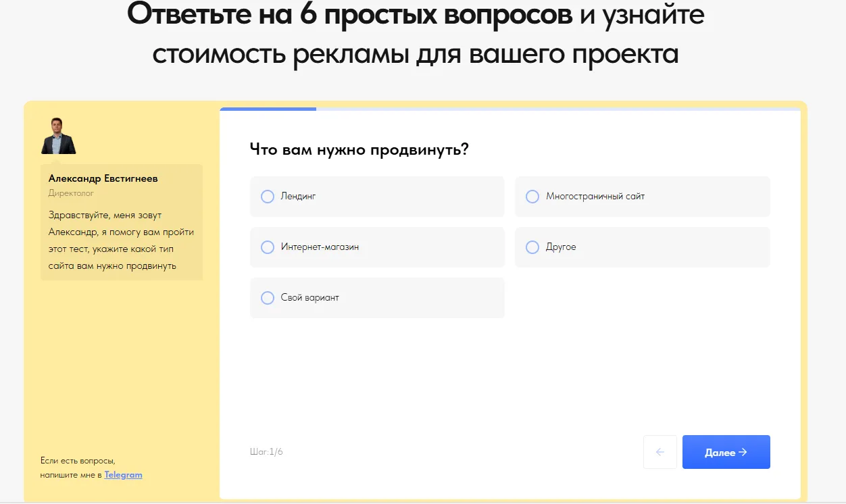
Task: Click the Шаг:1/6 step indicator
Action: 266,452
